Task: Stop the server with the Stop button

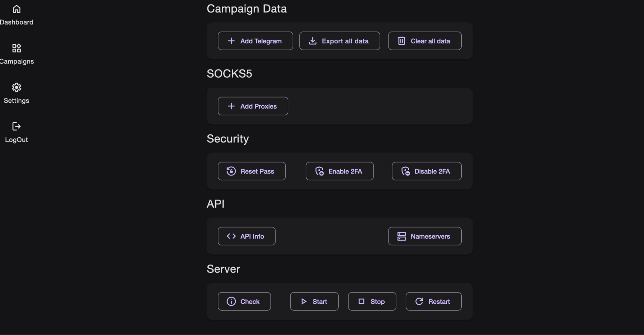Action: (x=372, y=302)
